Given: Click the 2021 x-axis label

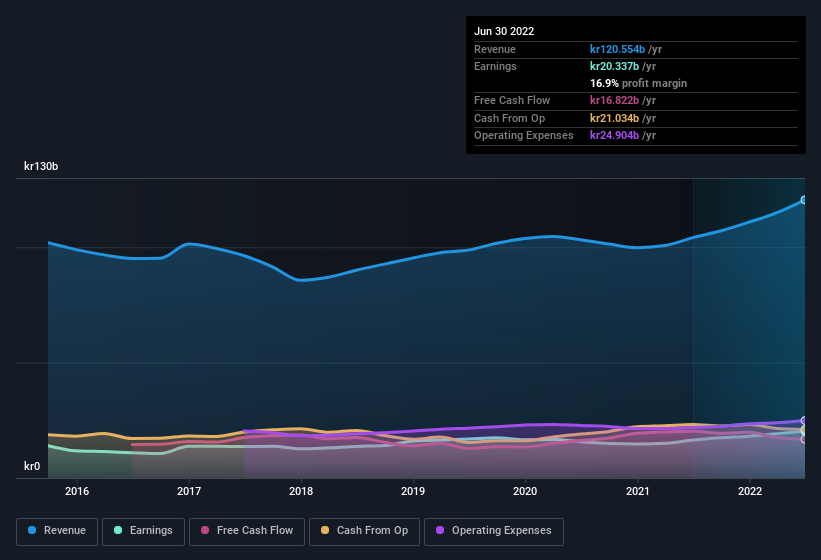Looking at the screenshot, I should point(638,491).
